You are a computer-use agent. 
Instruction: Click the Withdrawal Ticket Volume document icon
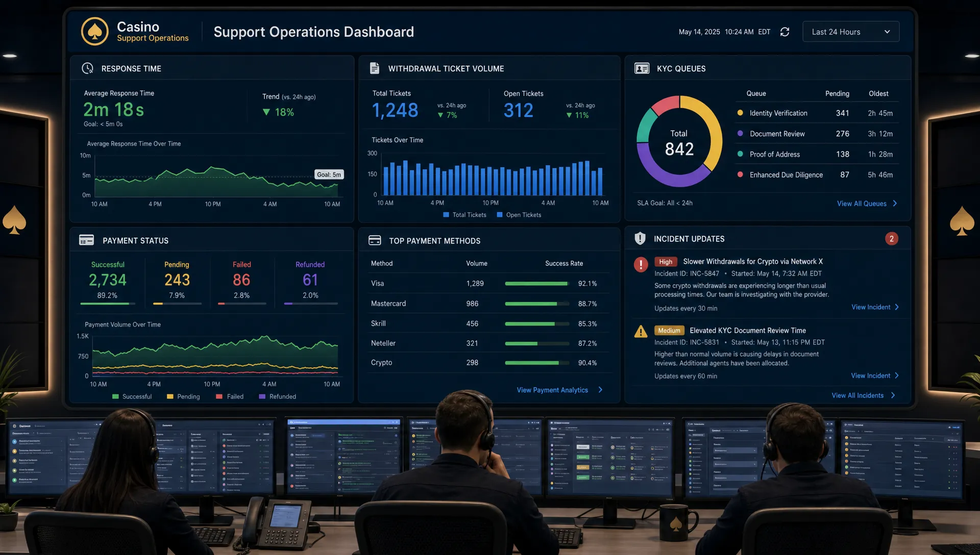375,68
